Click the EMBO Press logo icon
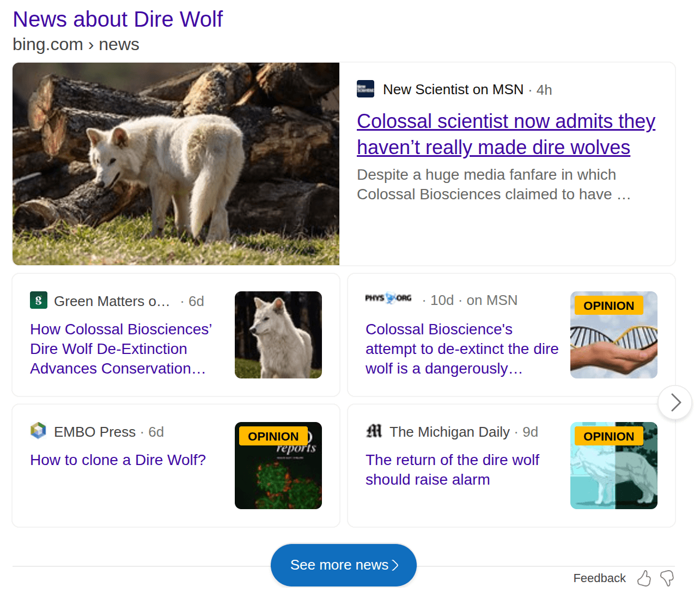This screenshot has width=700, height=599. (38, 431)
